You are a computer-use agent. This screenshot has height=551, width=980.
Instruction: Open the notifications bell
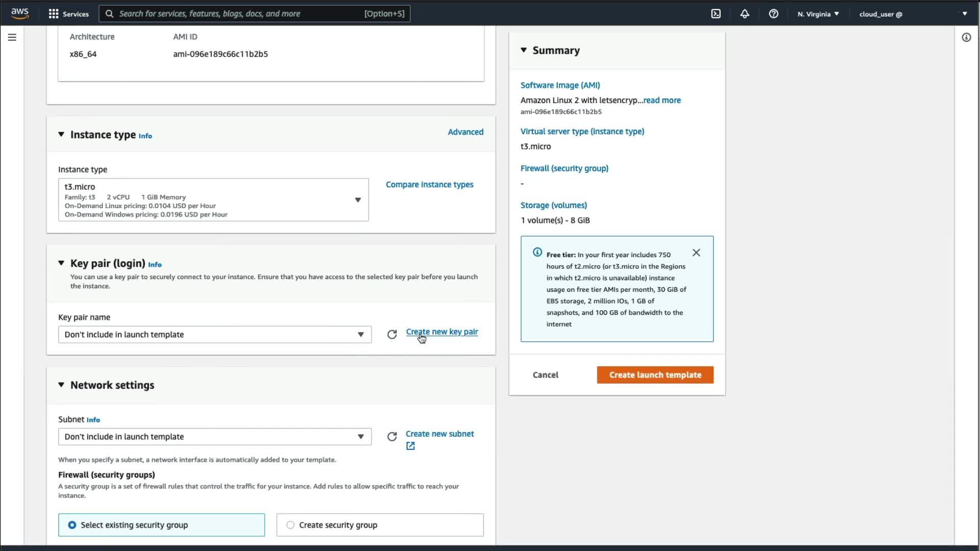click(x=745, y=14)
